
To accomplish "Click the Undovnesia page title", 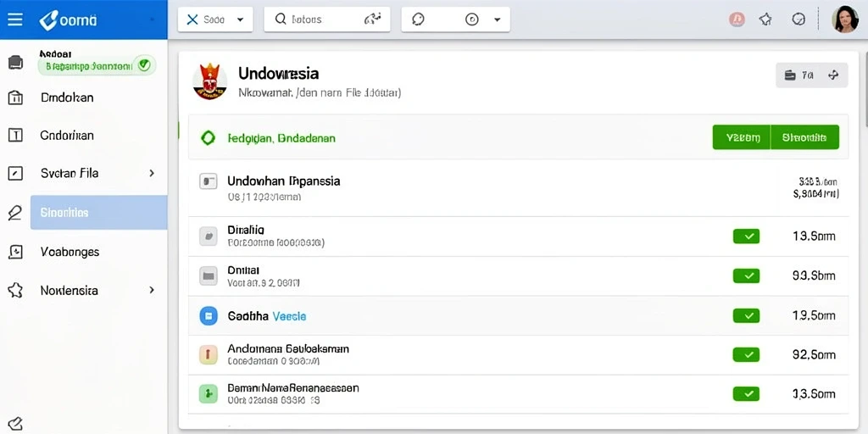I will (278, 73).
